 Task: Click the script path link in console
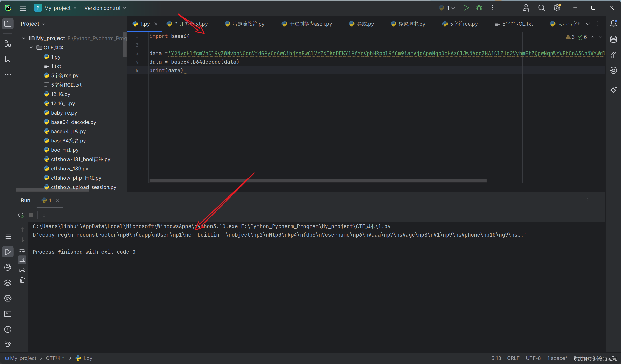pyautogui.click(x=316, y=226)
